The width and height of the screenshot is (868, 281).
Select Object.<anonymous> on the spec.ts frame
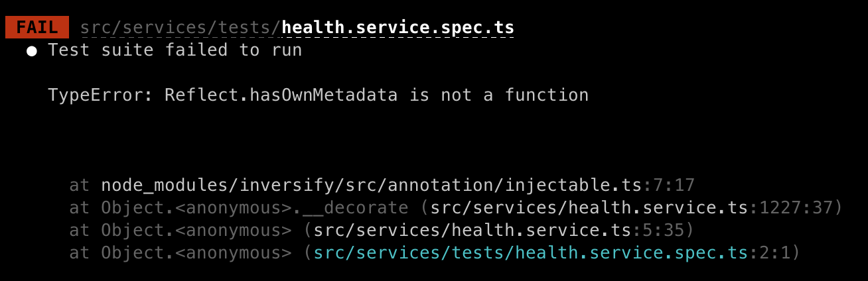pos(196,253)
